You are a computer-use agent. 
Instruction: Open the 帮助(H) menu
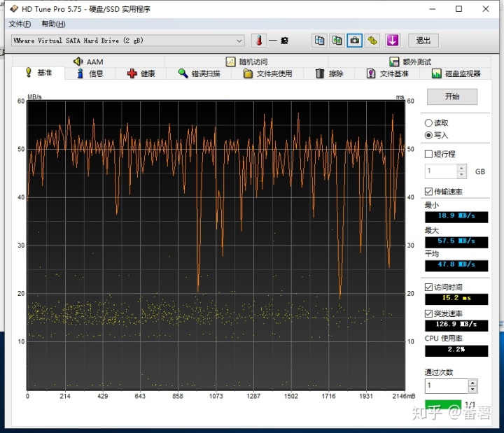pyautogui.click(x=53, y=24)
